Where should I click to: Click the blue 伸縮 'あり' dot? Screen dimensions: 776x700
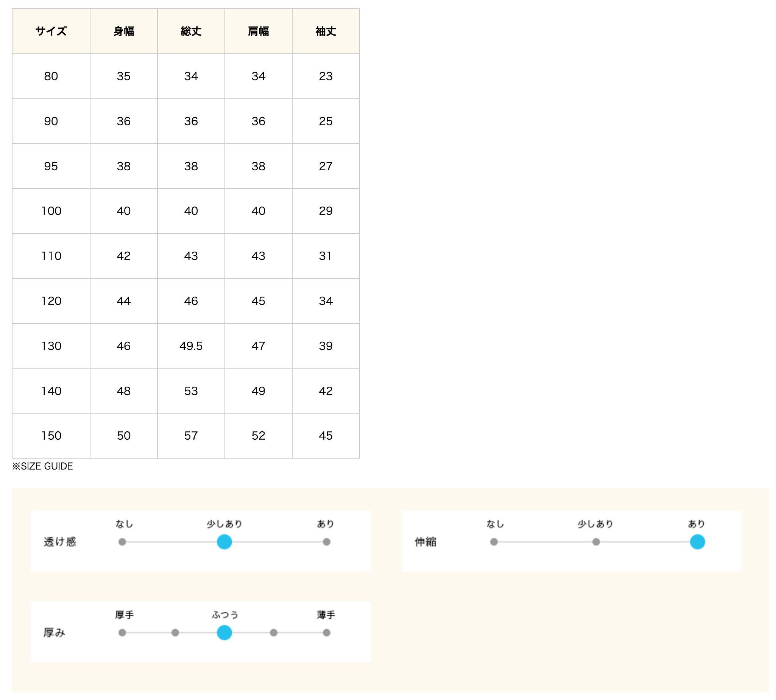(697, 542)
